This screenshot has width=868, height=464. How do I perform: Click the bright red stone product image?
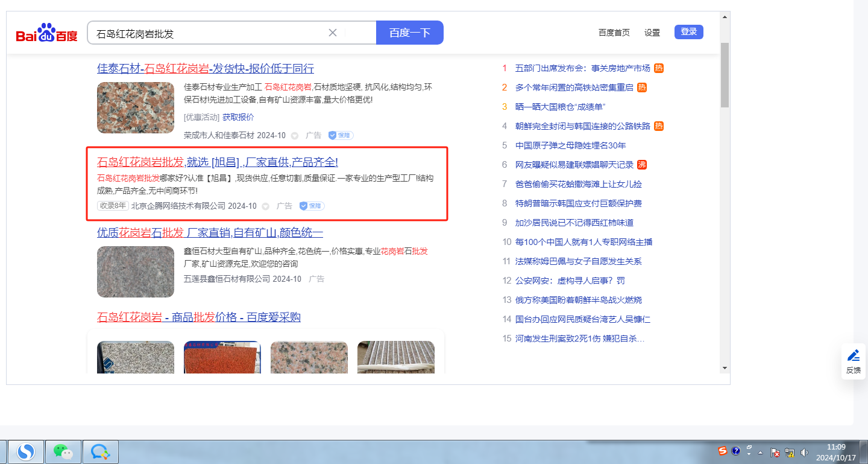click(222, 357)
